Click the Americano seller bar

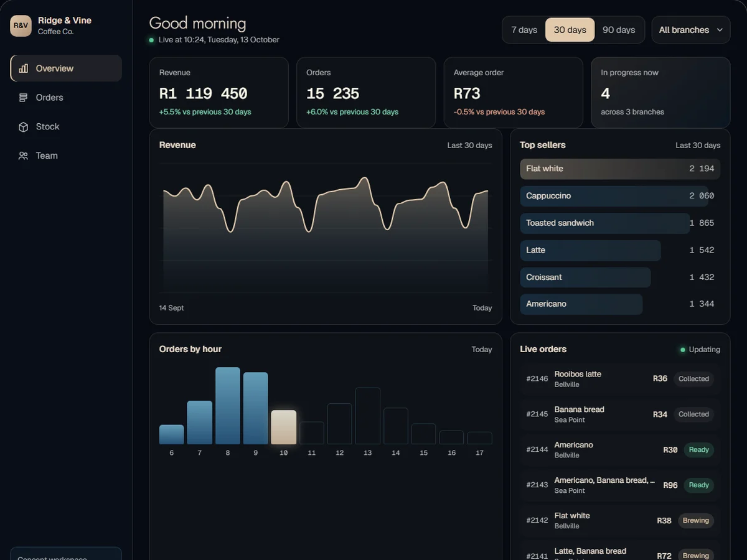point(581,304)
